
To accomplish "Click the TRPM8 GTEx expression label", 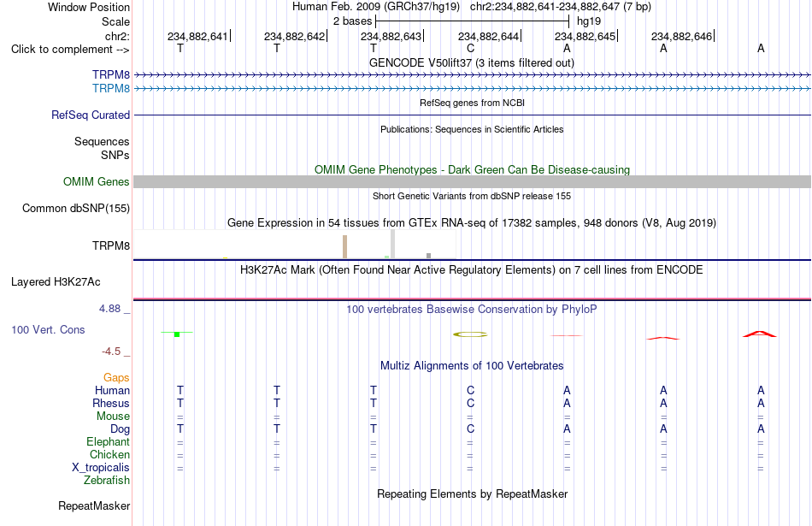I will [x=111, y=246].
